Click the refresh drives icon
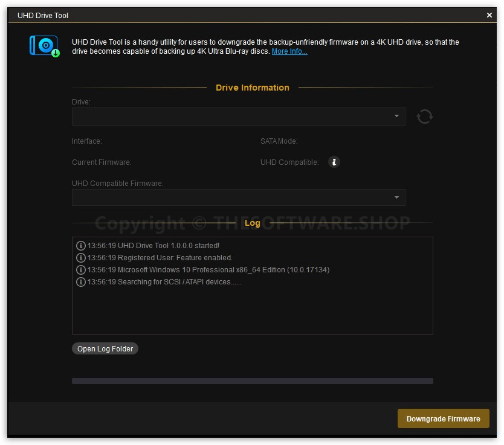The image size is (504, 445). [425, 117]
